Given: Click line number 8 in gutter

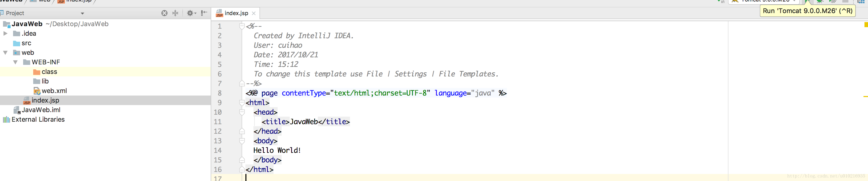Looking at the screenshot, I should point(219,93).
